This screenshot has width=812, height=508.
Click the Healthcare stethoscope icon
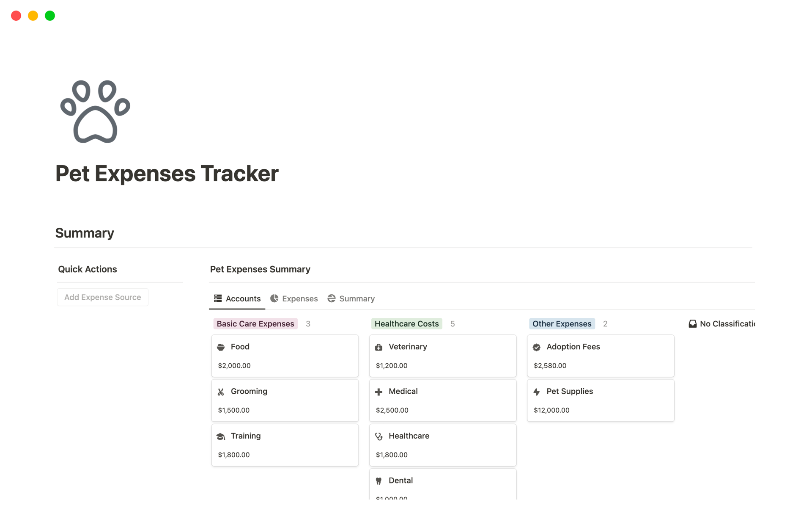379,436
